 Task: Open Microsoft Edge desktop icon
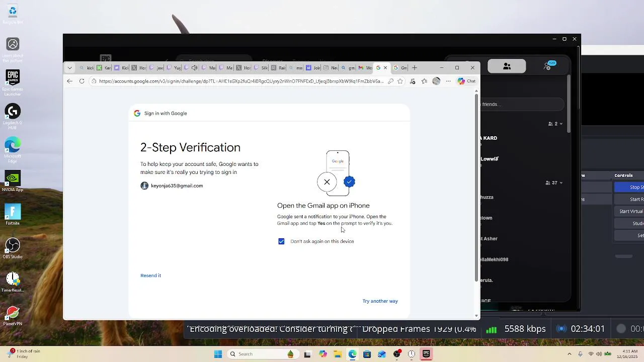pos(13,149)
